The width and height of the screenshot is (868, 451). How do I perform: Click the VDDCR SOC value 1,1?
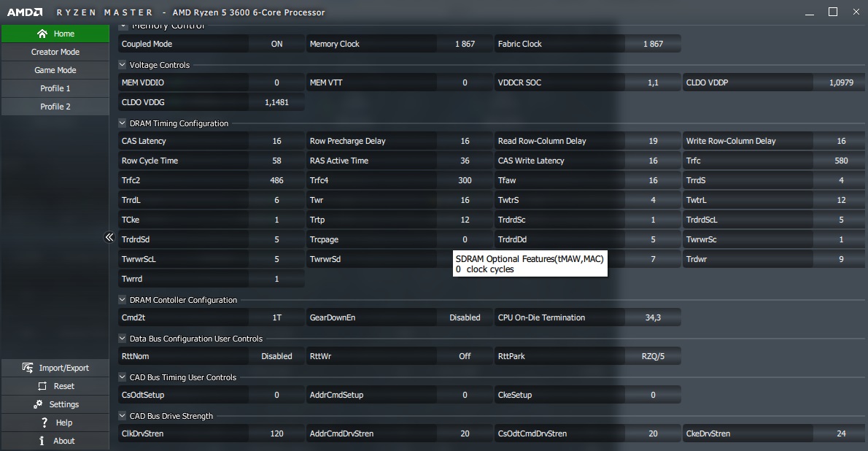point(654,82)
